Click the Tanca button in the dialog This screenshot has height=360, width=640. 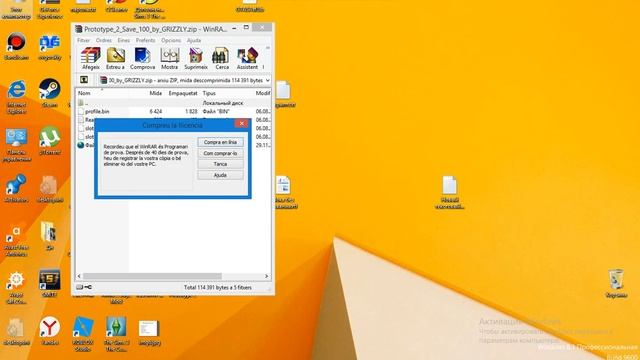click(x=220, y=164)
